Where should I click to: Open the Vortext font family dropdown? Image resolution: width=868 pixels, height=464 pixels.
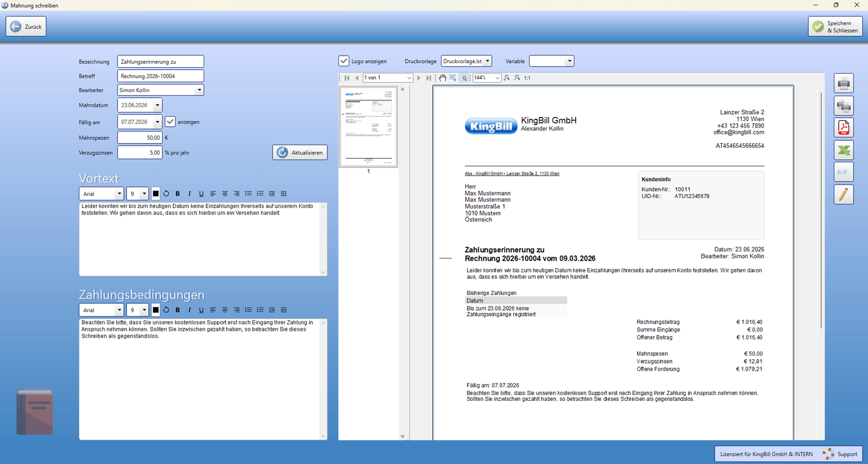(x=119, y=194)
